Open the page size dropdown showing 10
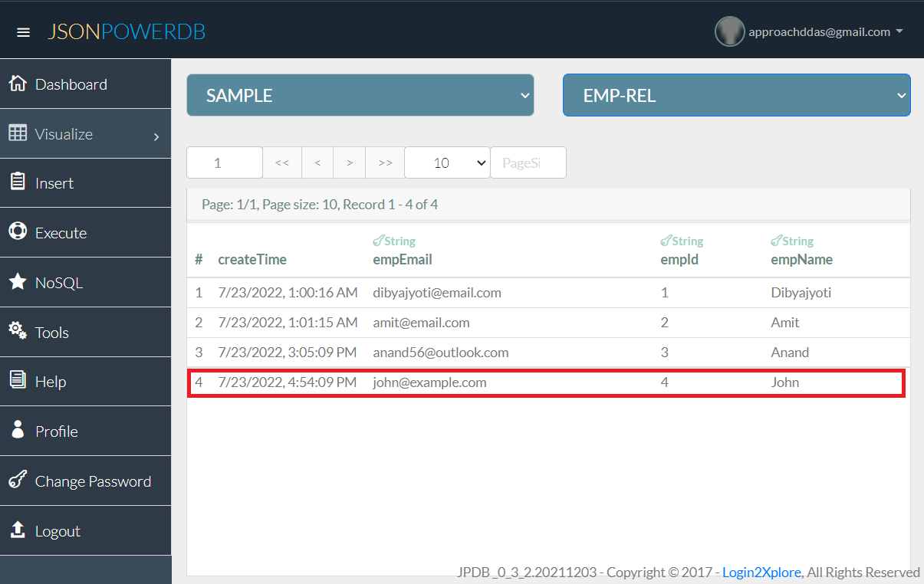This screenshot has height=584, width=924. 447,162
